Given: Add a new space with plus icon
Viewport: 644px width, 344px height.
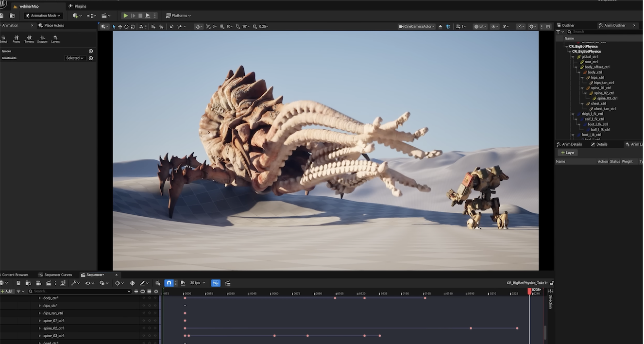Looking at the screenshot, I should tap(91, 51).
